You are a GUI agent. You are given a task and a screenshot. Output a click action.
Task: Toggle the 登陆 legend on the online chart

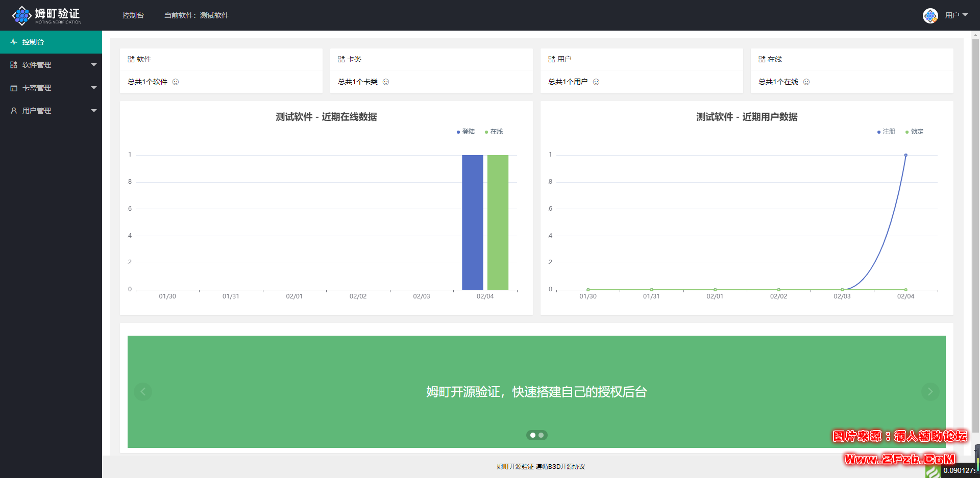(465, 132)
